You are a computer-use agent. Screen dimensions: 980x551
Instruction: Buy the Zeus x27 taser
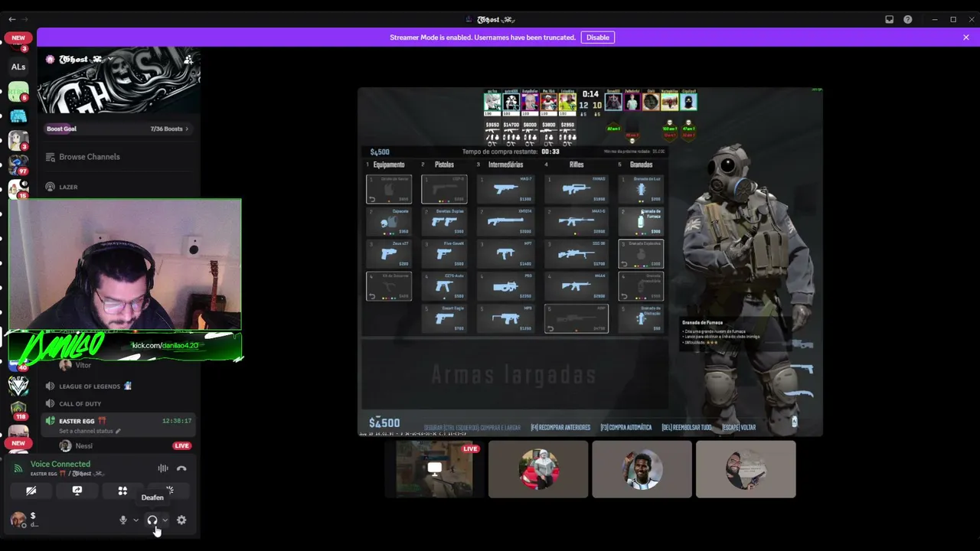tap(389, 253)
